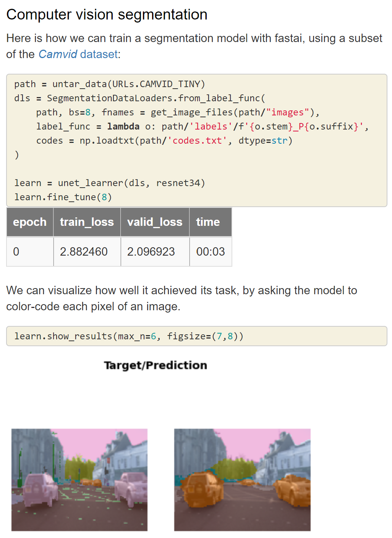Click the epoch column header

[30, 222]
